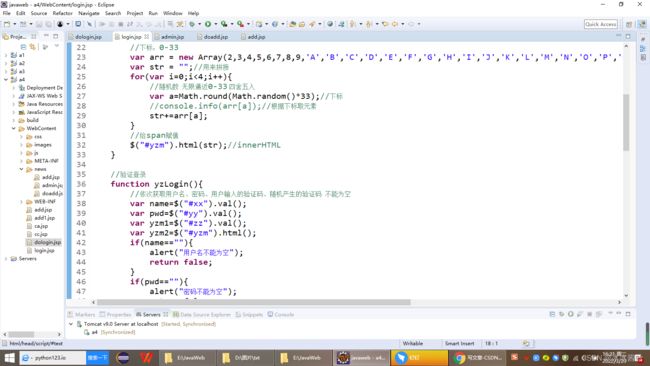Viewport: 650px width, 366px height.
Task: Click the Java EE perspective icon top right
Action: tap(642, 24)
